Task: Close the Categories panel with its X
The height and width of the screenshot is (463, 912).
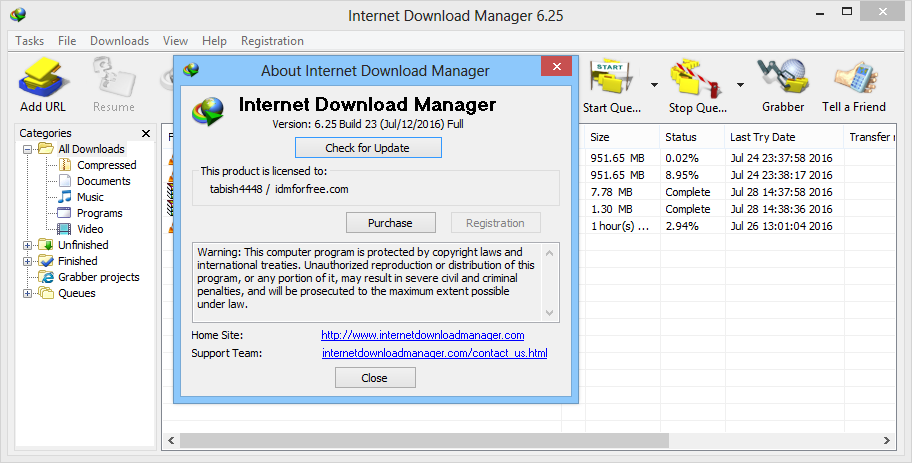Action: tap(145, 133)
